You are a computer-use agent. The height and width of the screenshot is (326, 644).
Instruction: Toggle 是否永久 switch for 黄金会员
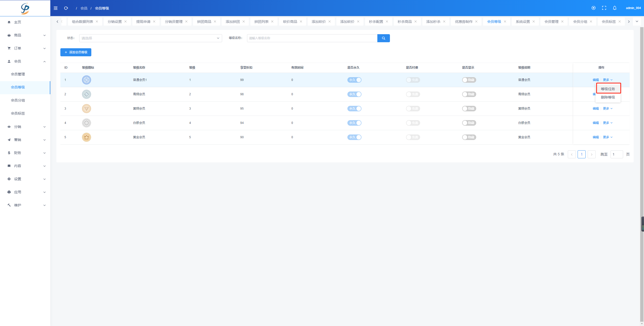pos(354,137)
